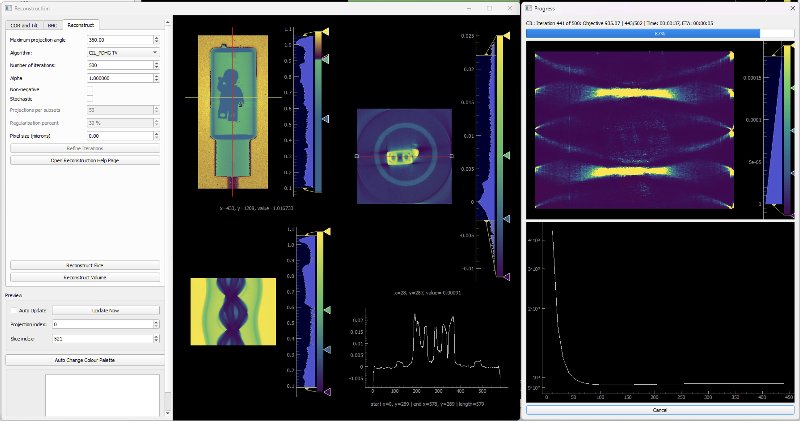Click the left panel scrollbar down arrow
This screenshot has height=421, width=800.
point(168,413)
